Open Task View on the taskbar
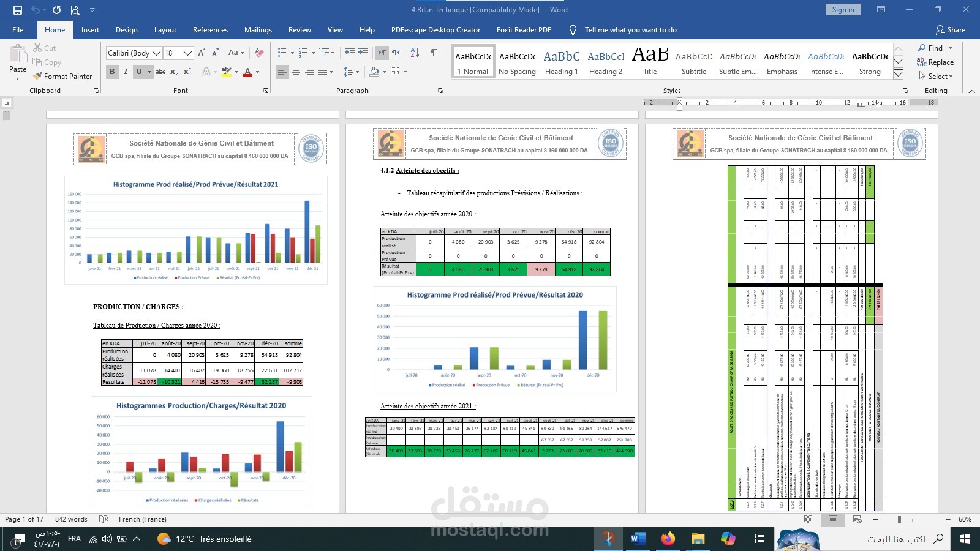 [759, 539]
